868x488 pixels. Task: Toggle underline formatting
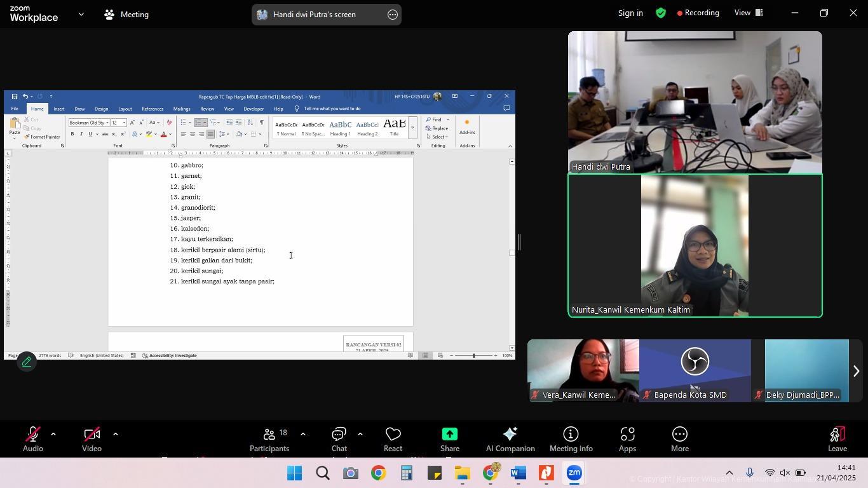point(90,134)
